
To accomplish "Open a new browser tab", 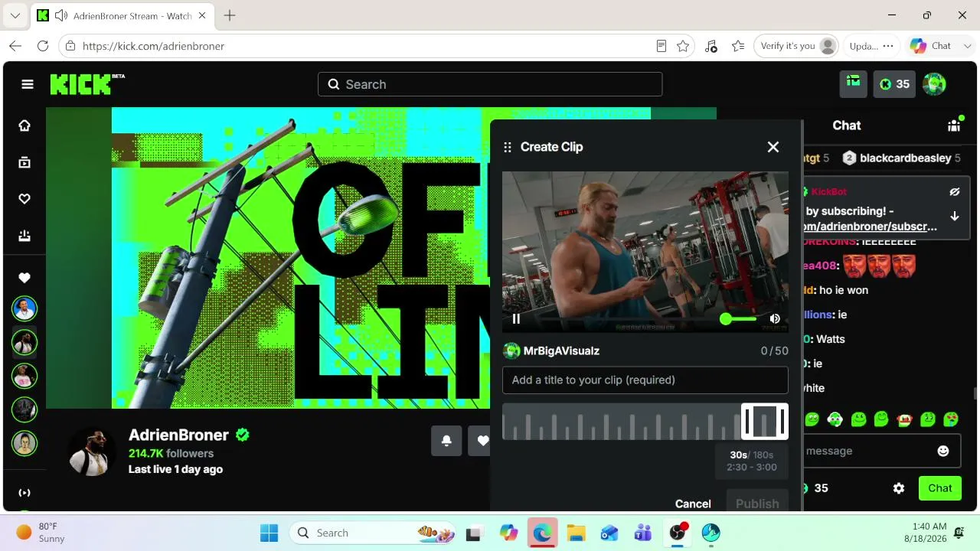I will pyautogui.click(x=230, y=15).
